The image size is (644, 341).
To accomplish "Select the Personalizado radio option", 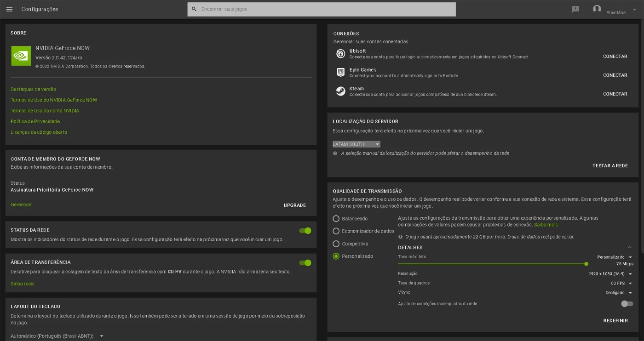I will point(336,256).
